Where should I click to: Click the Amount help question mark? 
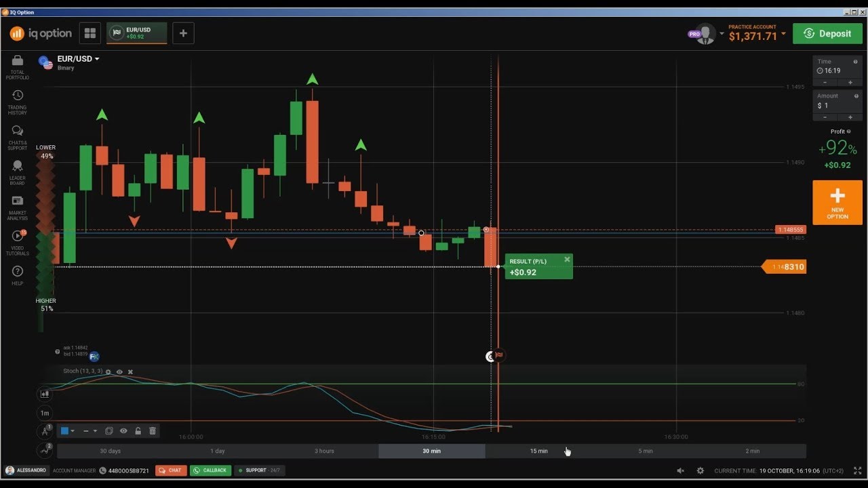click(x=856, y=96)
